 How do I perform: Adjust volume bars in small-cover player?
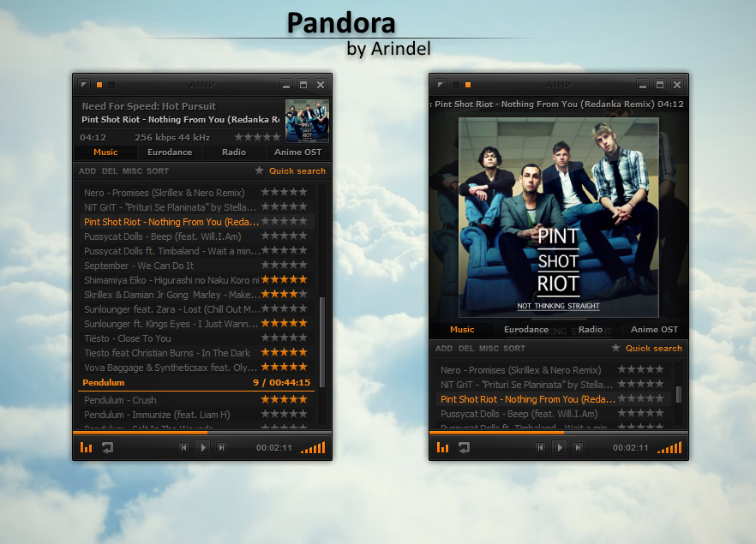313,448
